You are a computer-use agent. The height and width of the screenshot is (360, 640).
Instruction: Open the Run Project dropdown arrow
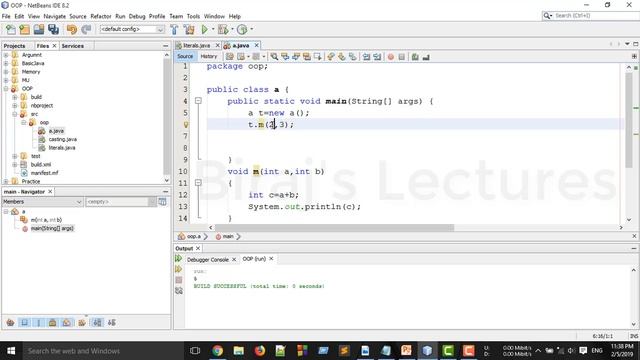[213, 29]
